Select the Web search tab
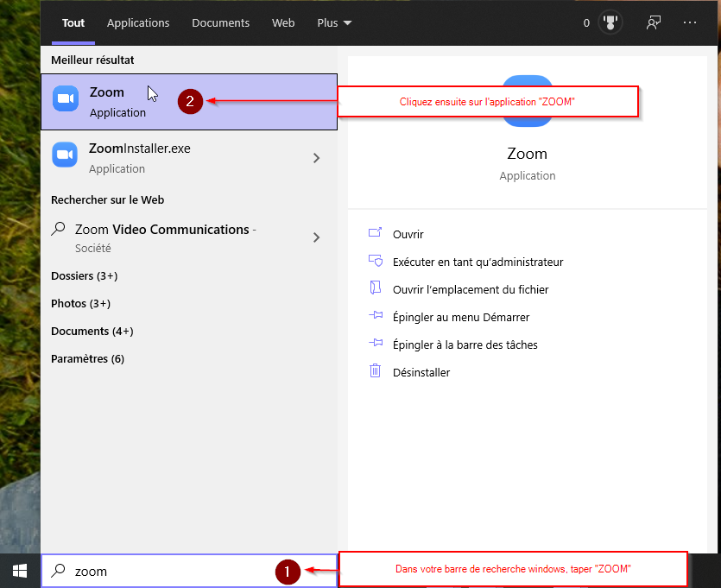This screenshot has width=721, height=588. [283, 23]
